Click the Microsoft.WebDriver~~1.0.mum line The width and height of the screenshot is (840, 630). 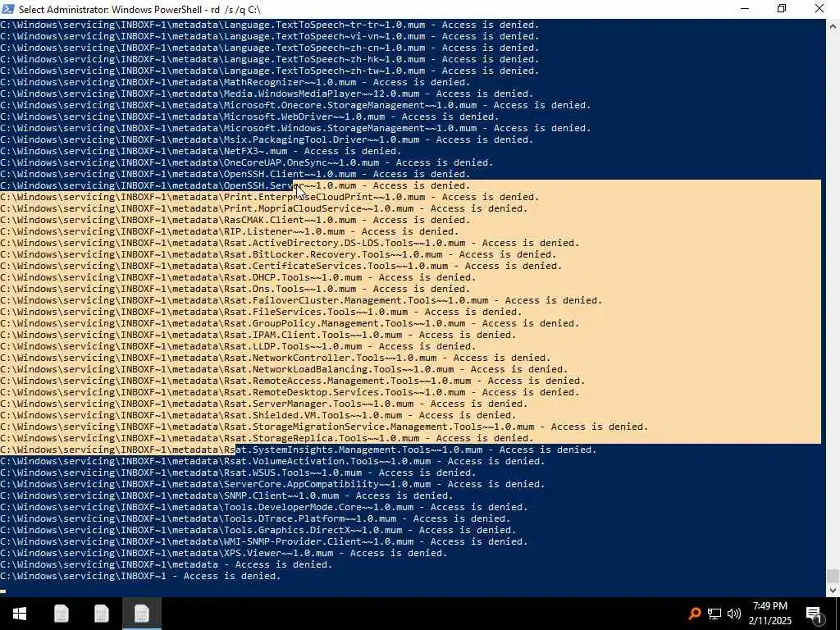click(249, 116)
